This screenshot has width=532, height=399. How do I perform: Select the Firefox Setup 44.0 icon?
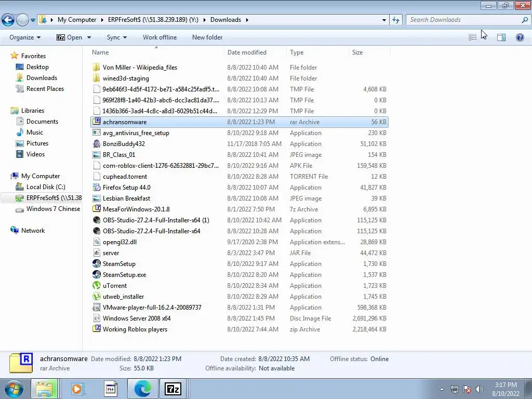click(97, 187)
